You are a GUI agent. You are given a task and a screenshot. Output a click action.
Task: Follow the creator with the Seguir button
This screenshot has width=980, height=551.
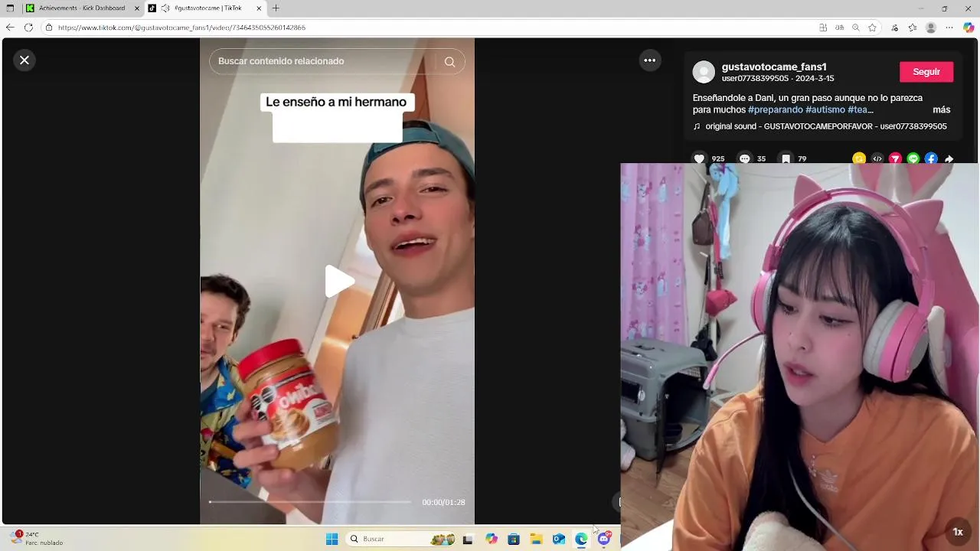click(x=926, y=72)
